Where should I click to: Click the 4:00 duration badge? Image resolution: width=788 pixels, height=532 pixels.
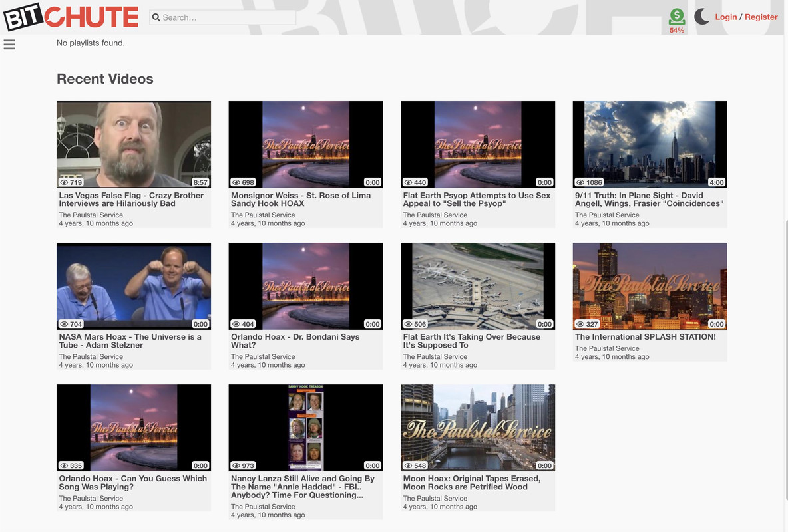pos(717,182)
